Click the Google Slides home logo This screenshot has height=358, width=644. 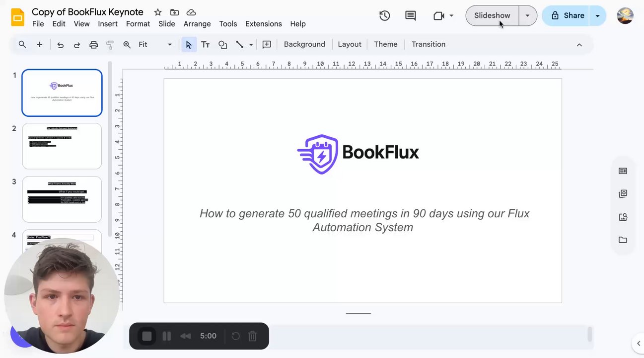click(17, 17)
